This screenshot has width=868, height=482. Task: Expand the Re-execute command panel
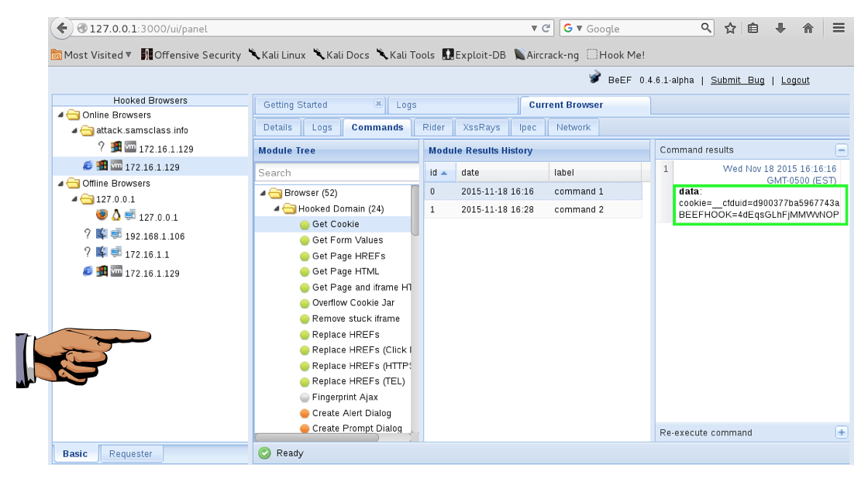coord(841,432)
